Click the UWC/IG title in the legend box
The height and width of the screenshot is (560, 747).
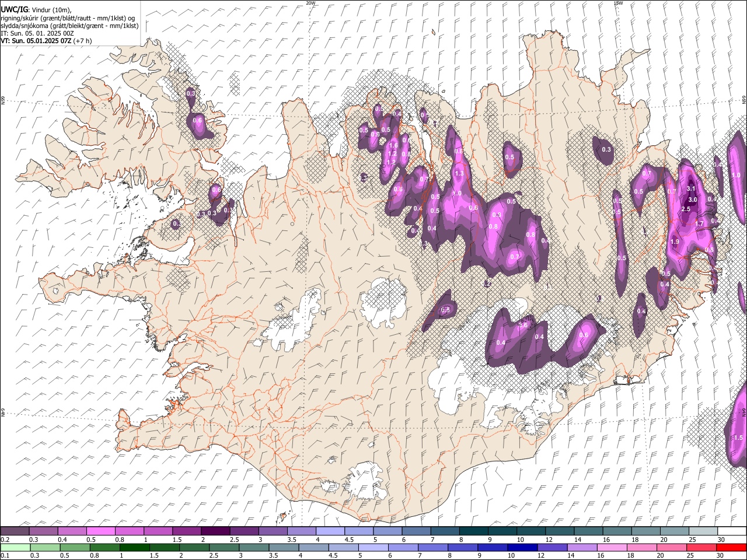pyautogui.click(x=14, y=10)
